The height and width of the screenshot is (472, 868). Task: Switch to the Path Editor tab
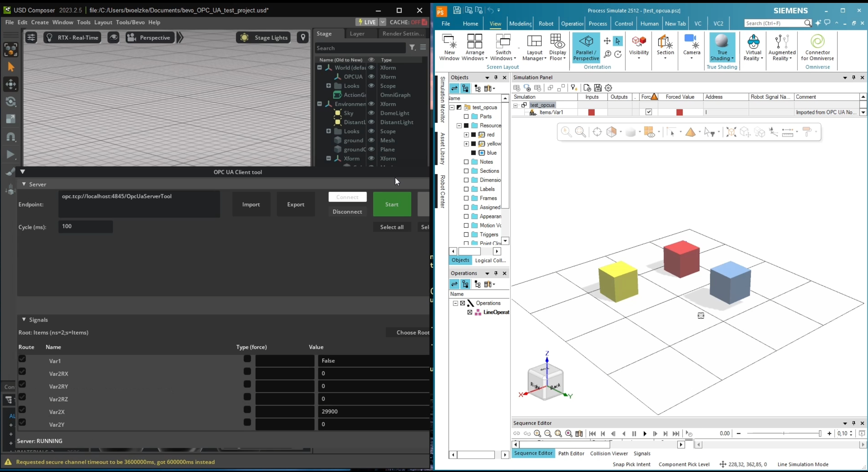pyautogui.click(x=571, y=454)
